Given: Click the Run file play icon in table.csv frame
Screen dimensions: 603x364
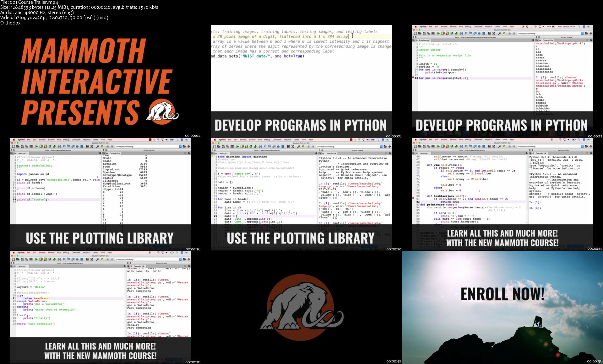Looking at the screenshot, I should [x=237, y=146].
